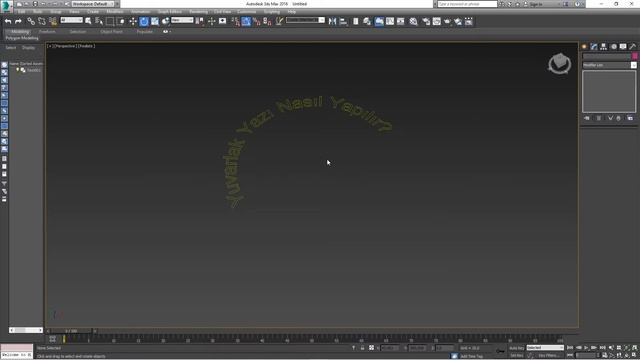Open the Named Selection Sets dropdown

[x=305, y=20]
